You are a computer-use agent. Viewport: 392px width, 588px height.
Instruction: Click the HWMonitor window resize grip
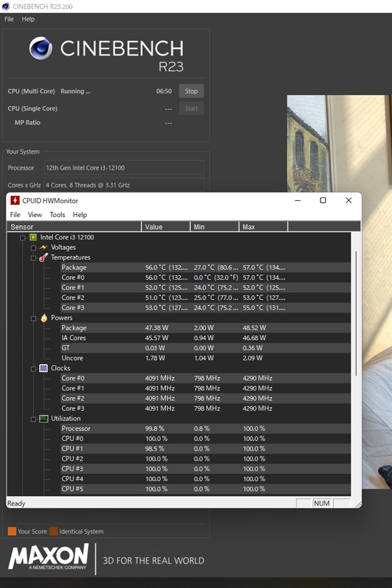358,504
